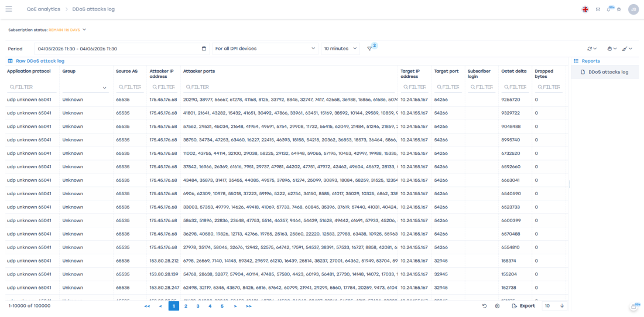Sort by Octet delta column header

point(514,71)
